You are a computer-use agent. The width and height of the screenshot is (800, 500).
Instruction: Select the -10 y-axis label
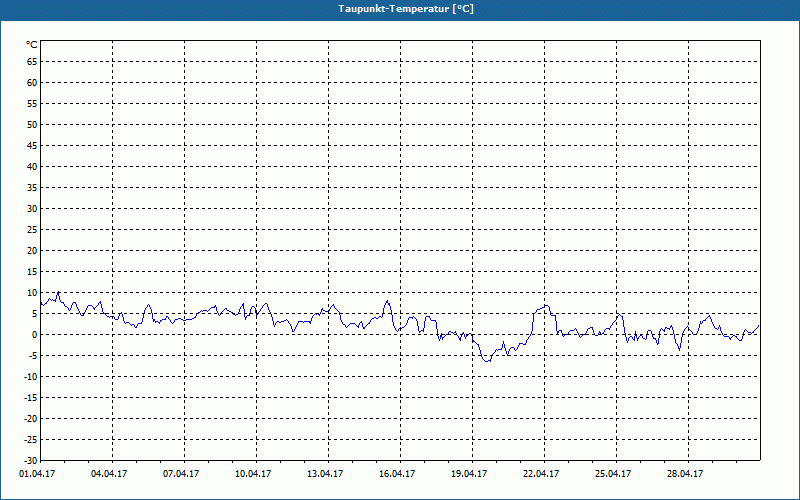(x=31, y=377)
